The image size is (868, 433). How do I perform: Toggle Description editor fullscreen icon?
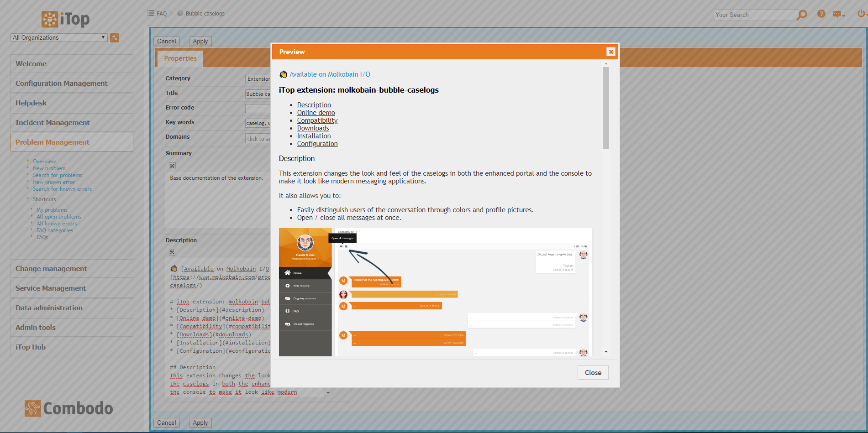pyautogui.click(x=172, y=252)
